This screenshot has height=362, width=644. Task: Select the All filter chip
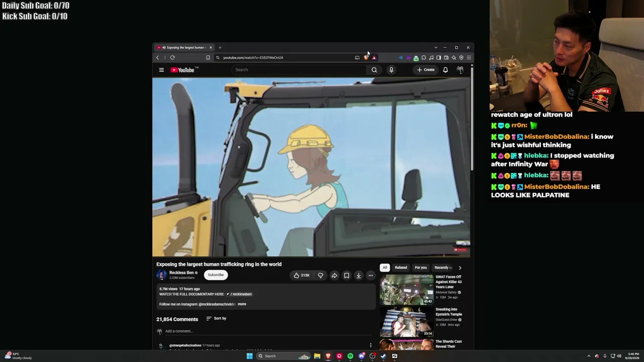[385, 267]
